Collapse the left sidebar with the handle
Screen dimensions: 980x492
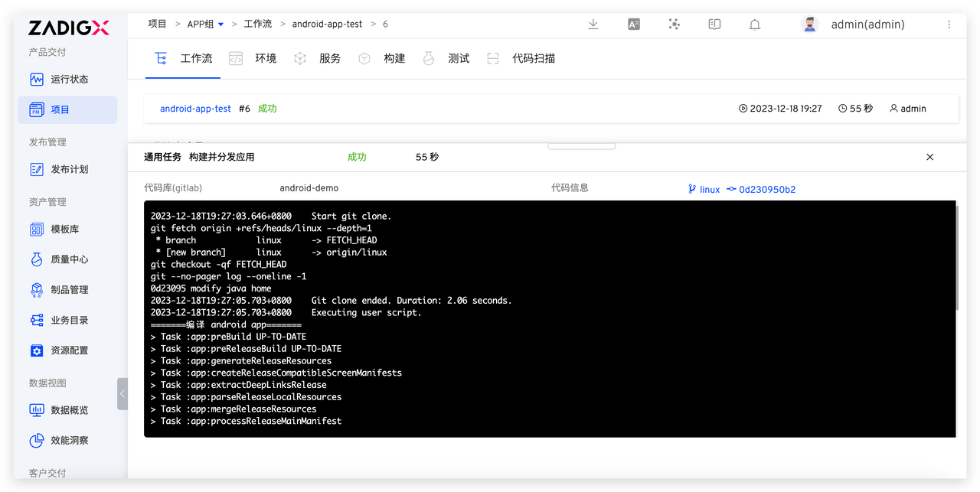click(122, 393)
